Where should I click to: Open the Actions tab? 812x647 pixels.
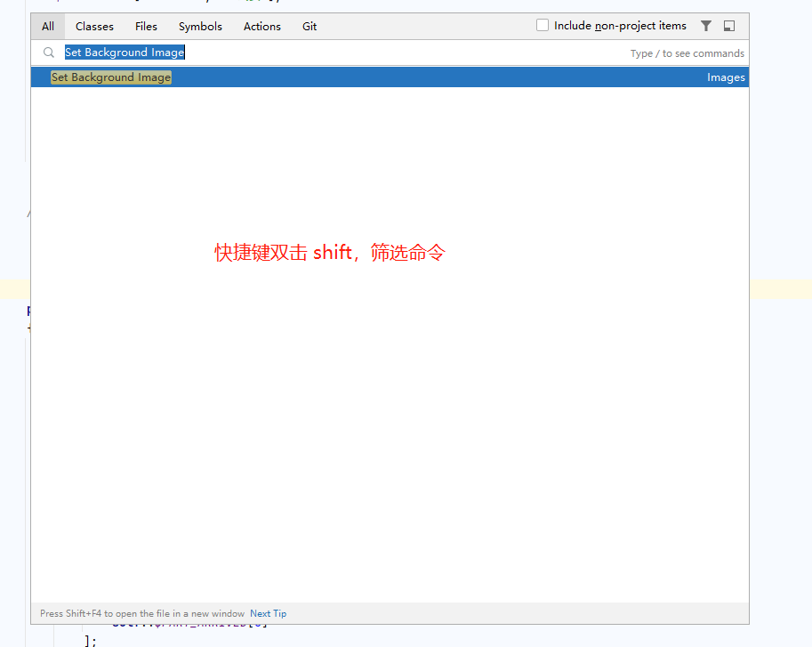coord(261,26)
